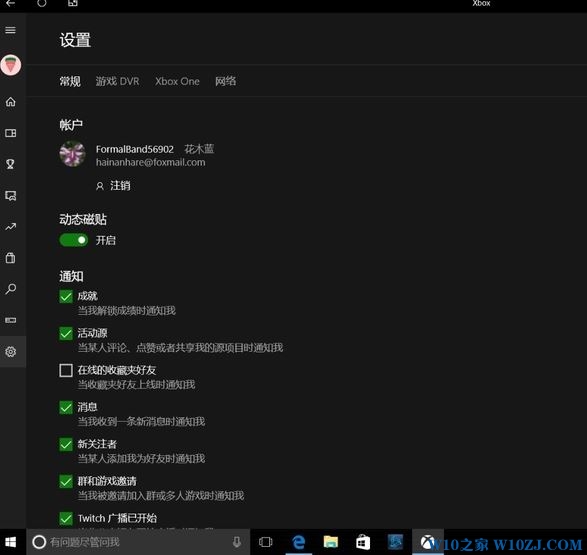Open the hamburger menu in the sidebar
This screenshot has height=555, width=587.
pyautogui.click(x=10, y=30)
